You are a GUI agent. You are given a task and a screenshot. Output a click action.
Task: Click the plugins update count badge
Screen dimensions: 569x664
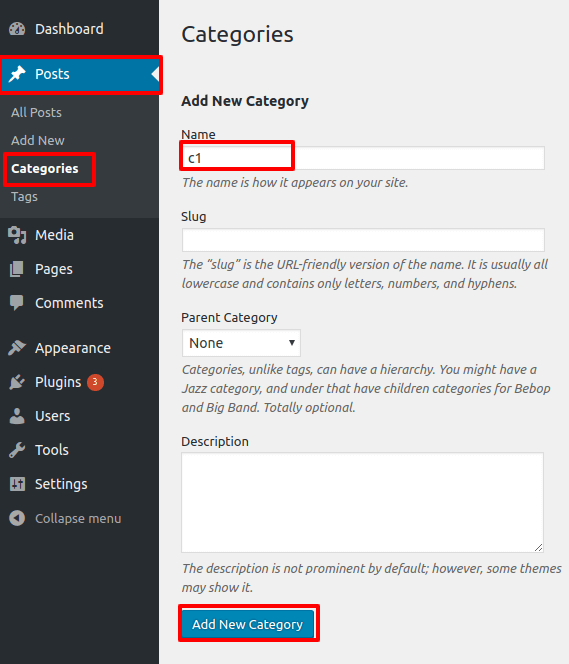95,382
